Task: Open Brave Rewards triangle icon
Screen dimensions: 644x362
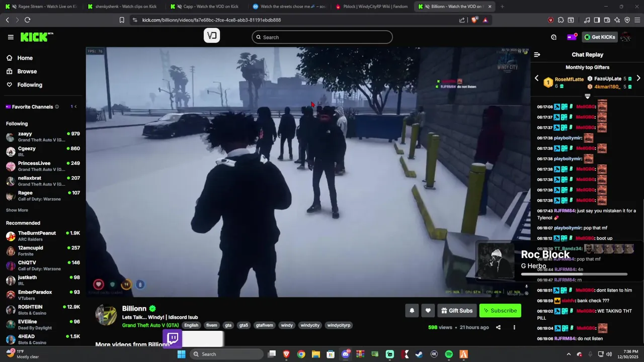Action: pos(485,20)
